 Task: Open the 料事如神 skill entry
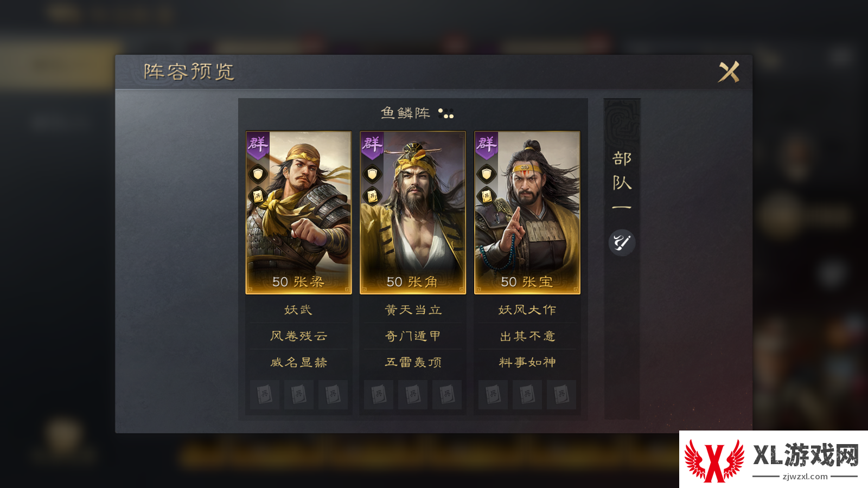527,362
